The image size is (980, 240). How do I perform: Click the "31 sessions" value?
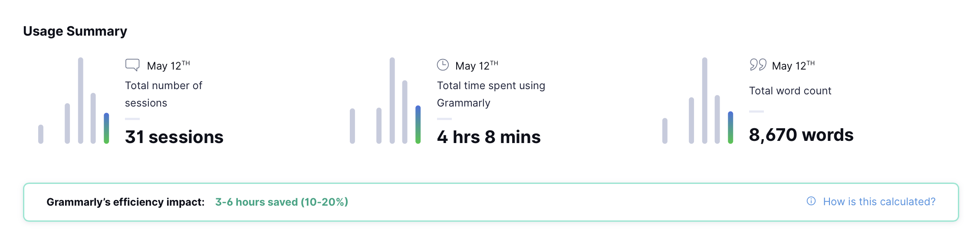pyautogui.click(x=174, y=137)
